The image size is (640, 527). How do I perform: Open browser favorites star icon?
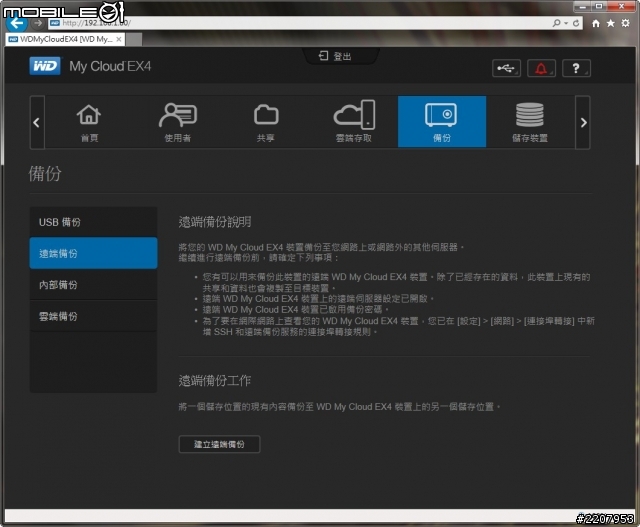(x=611, y=23)
